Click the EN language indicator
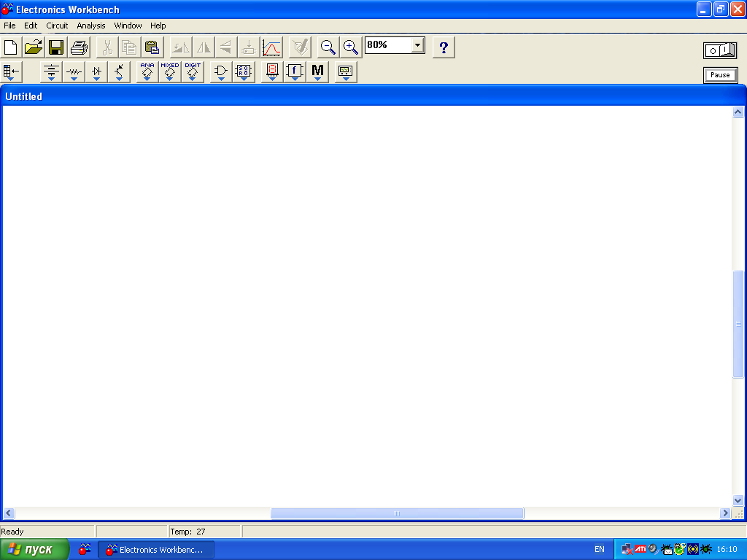Viewport: 747px width, 560px height. pyautogui.click(x=600, y=550)
